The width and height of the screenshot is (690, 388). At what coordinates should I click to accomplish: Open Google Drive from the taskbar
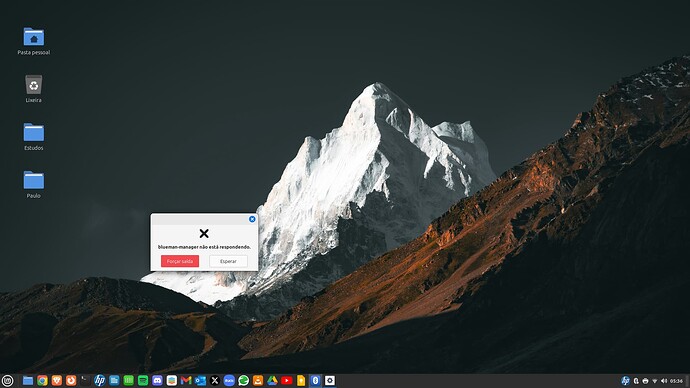click(x=272, y=381)
